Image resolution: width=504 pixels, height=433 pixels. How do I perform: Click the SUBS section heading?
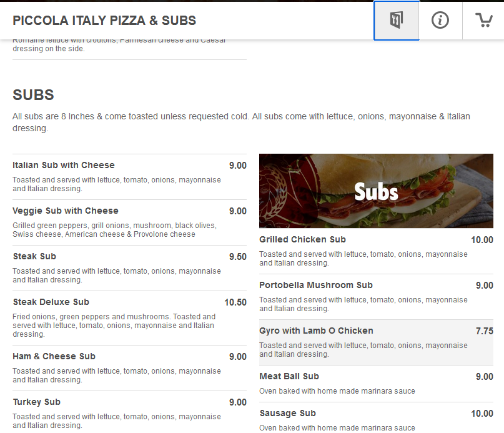(34, 95)
